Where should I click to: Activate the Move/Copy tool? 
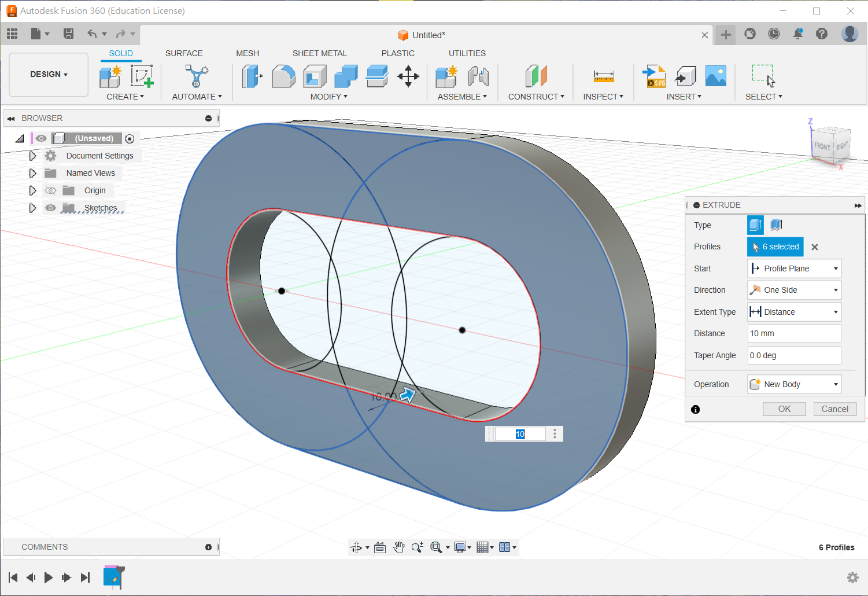408,76
